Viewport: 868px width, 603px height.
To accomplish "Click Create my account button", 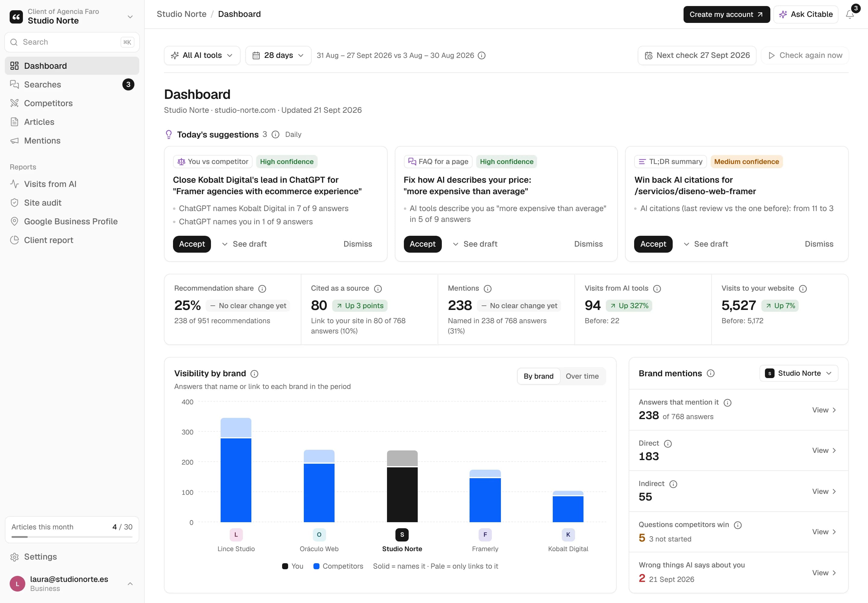I will pyautogui.click(x=726, y=14).
